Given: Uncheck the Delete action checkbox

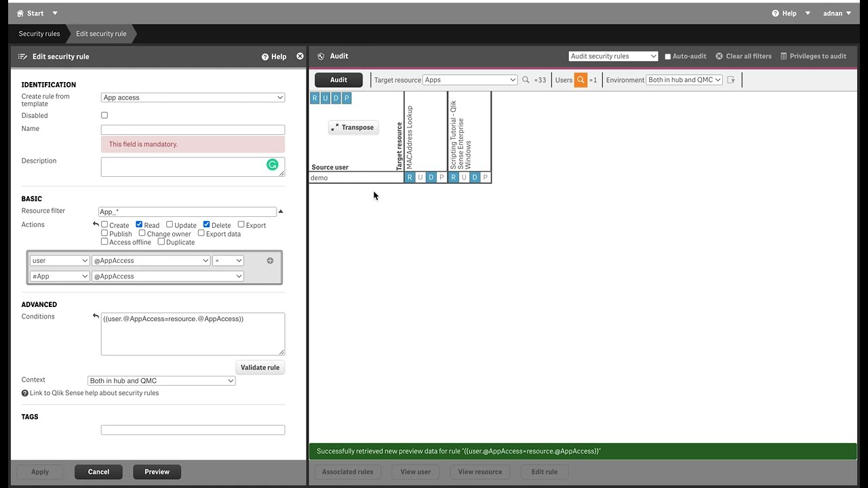Looking at the screenshot, I should click(x=206, y=224).
